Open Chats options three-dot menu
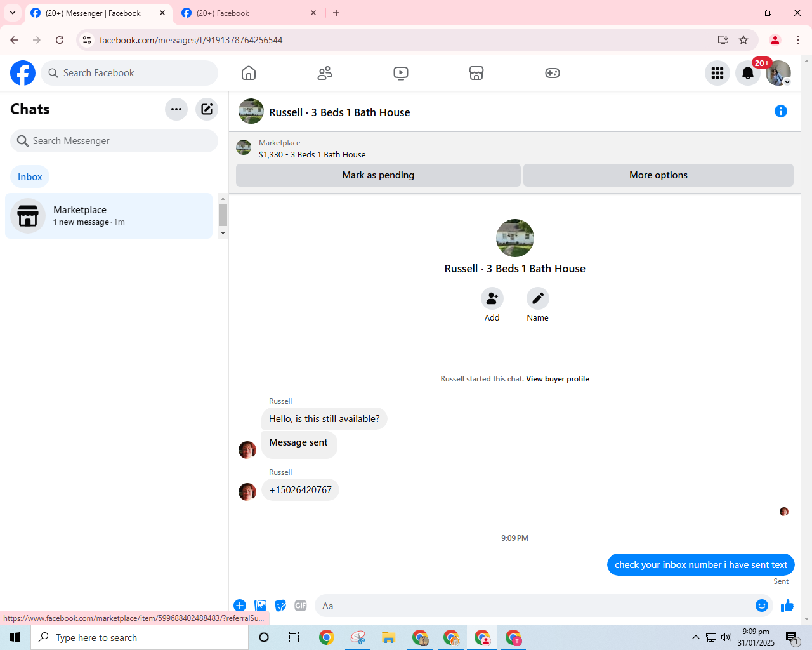812x650 pixels. tap(176, 109)
